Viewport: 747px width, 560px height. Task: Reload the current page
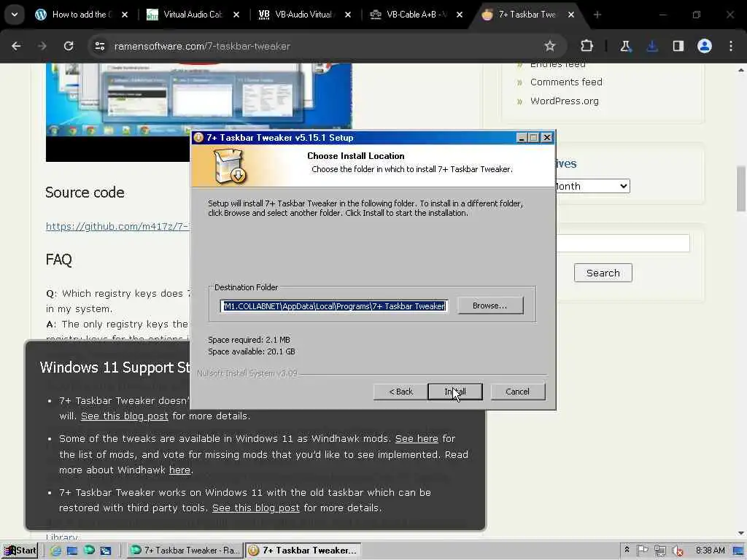(x=69, y=46)
